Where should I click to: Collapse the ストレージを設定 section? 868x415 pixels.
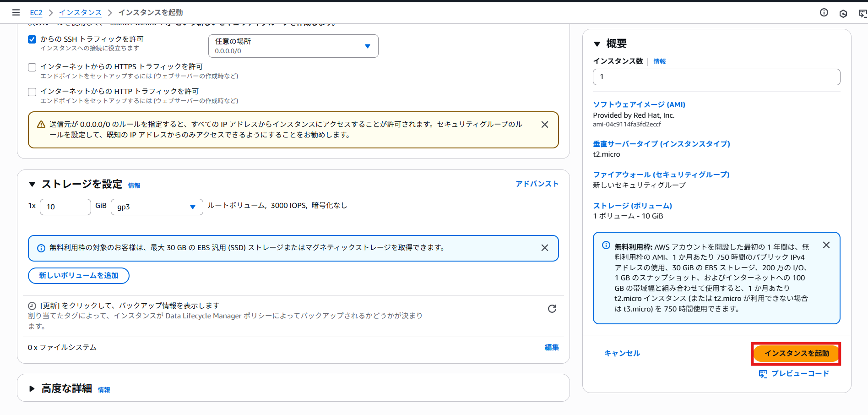pos(32,184)
